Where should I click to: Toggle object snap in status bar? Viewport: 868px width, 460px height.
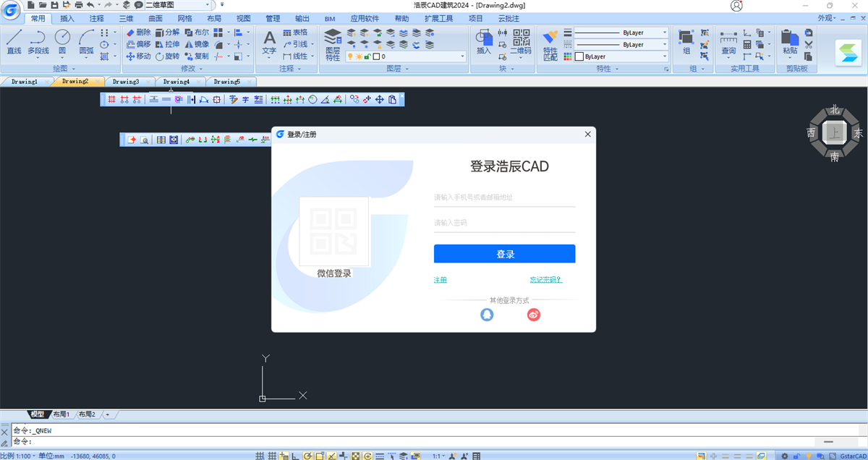pos(319,456)
